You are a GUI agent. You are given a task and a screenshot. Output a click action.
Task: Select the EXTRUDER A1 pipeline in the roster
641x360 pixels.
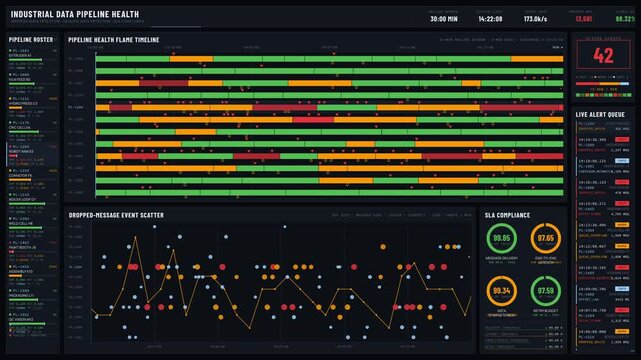32,59
